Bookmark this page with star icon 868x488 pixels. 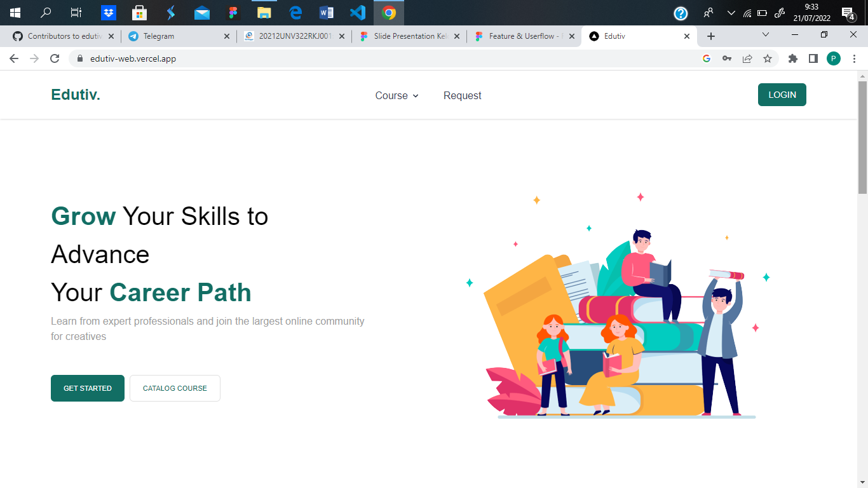click(768, 58)
